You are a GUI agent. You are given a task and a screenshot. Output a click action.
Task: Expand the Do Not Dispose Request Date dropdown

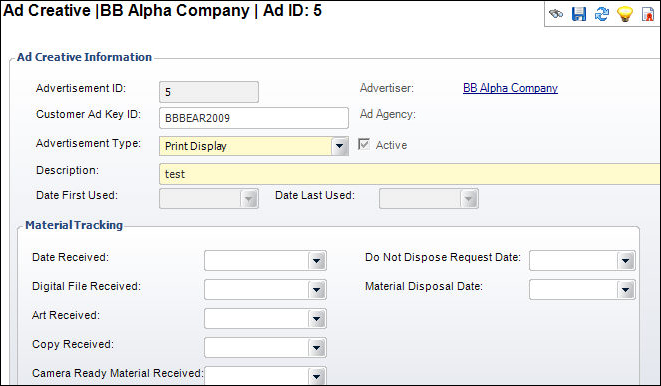626,260
